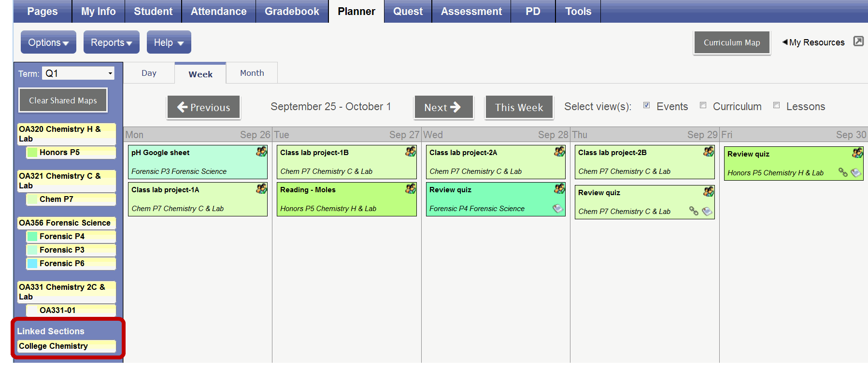Click pop-out icon beside My Resources

pyautogui.click(x=858, y=42)
